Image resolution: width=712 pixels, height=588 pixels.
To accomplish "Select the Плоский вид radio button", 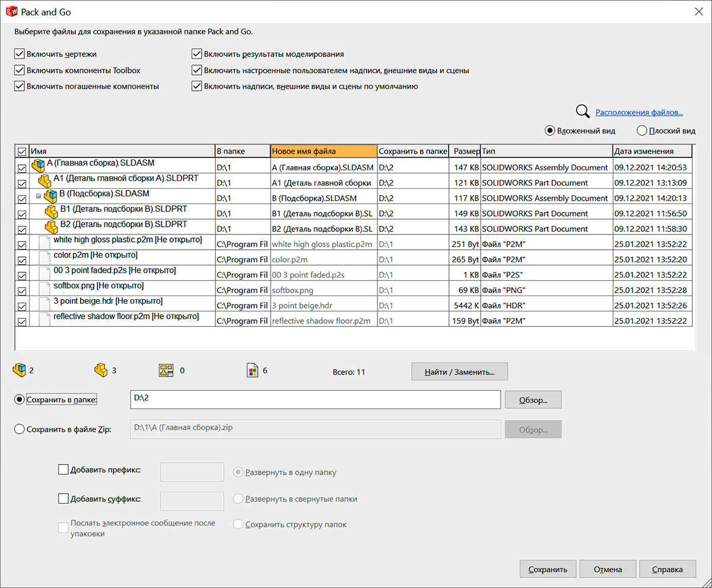I will pyautogui.click(x=641, y=131).
